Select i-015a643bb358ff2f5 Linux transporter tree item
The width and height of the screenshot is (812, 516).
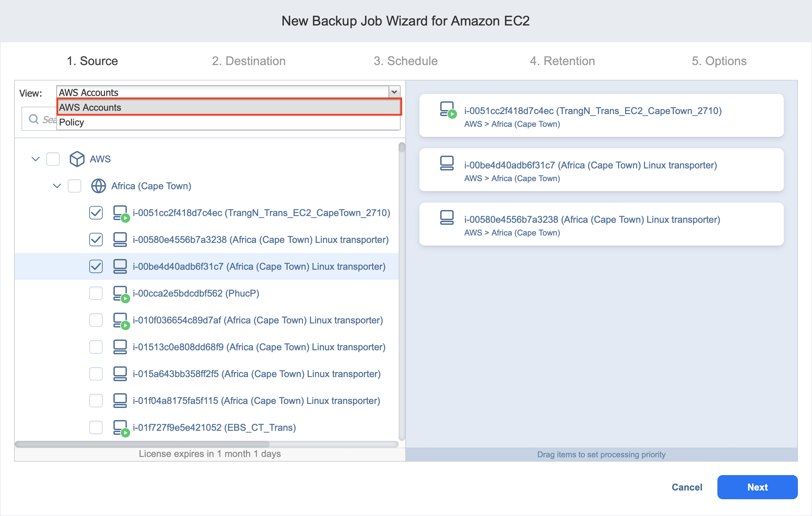[256, 374]
